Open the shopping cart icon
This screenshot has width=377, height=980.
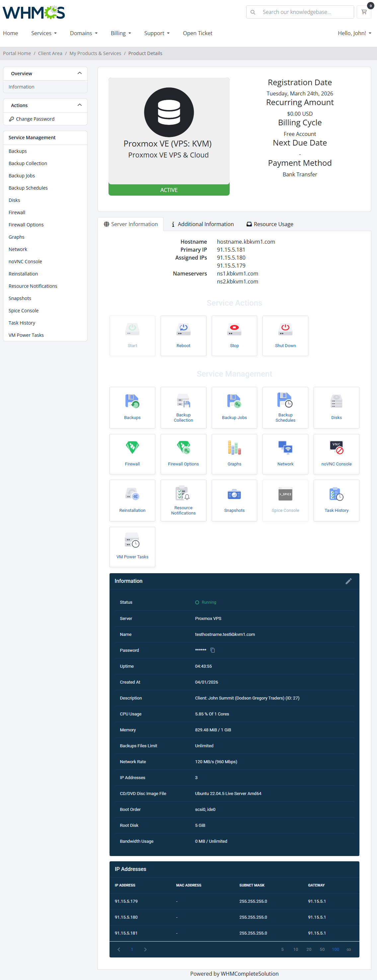pos(364,12)
